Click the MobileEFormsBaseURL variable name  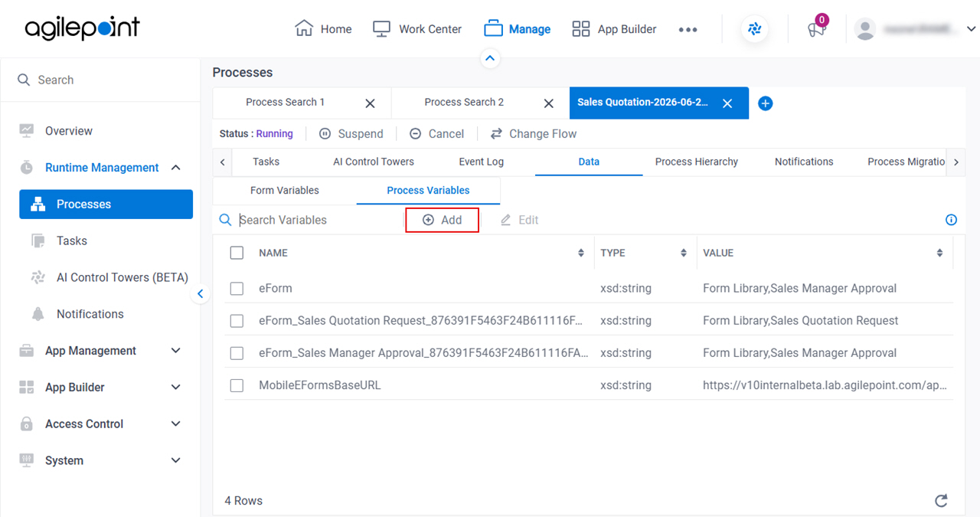tap(320, 385)
